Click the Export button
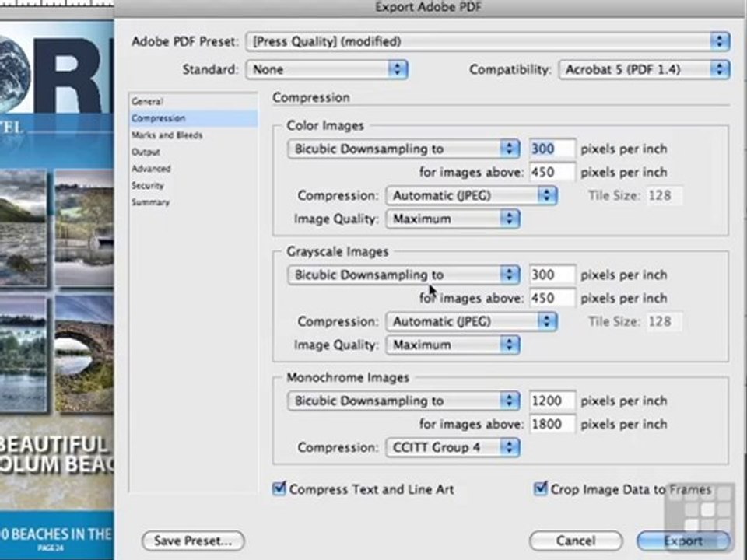747x560 pixels. [x=683, y=541]
